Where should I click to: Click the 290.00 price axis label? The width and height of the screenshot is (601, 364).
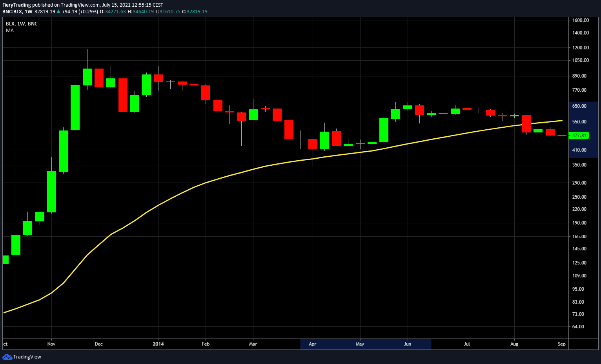(579, 183)
